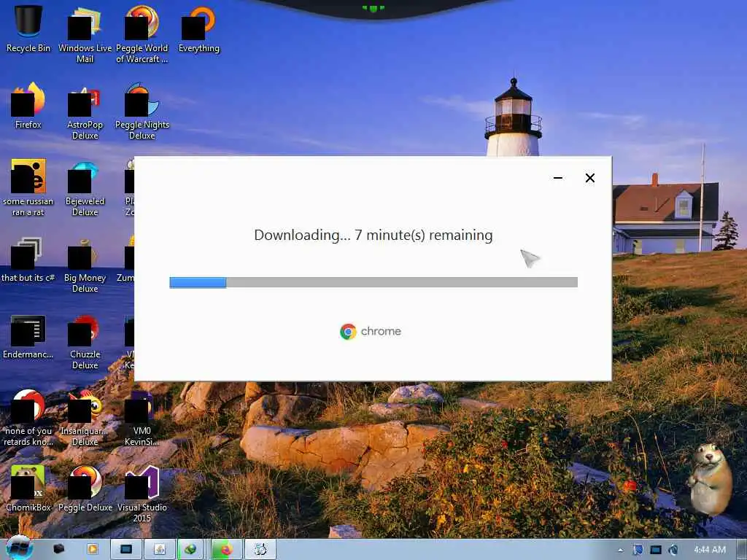Open the volume tray icon
This screenshot has height=560, width=747.
673,550
